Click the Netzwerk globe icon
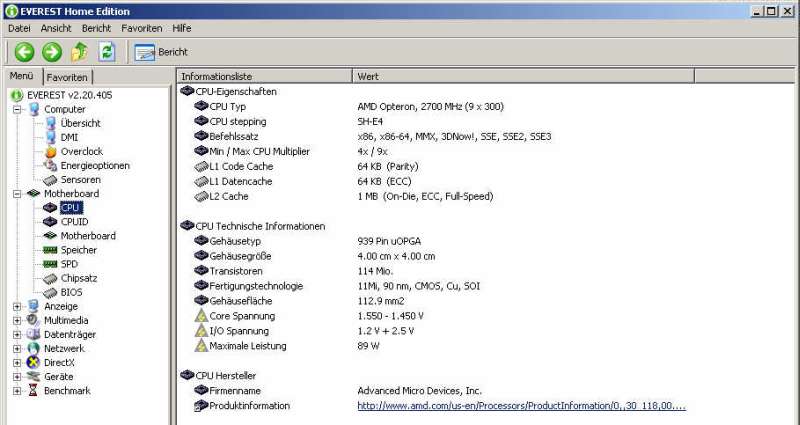The height and width of the screenshot is (425, 800). (33, 349)
